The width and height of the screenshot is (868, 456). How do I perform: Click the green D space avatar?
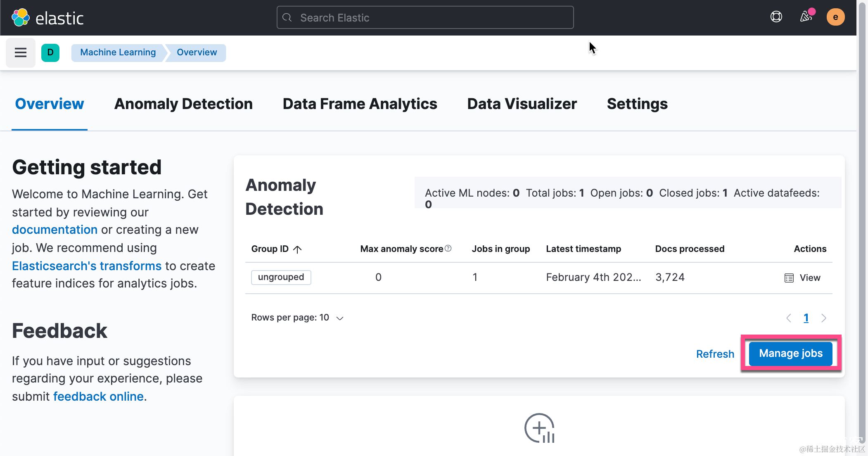pos(50,52)
